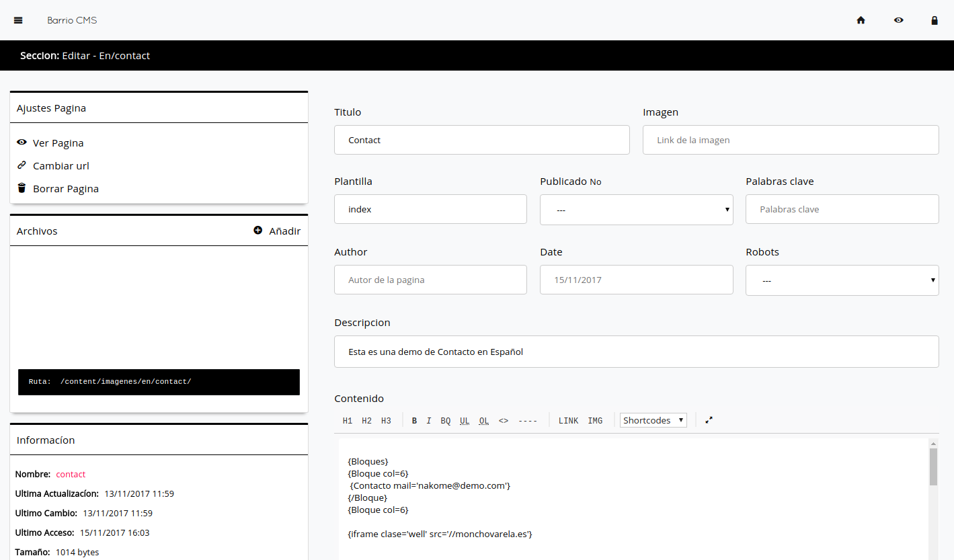Insert a link with LINK button
Image resolution: width=954 pixels, height=560 pixels.
(568, 421)
